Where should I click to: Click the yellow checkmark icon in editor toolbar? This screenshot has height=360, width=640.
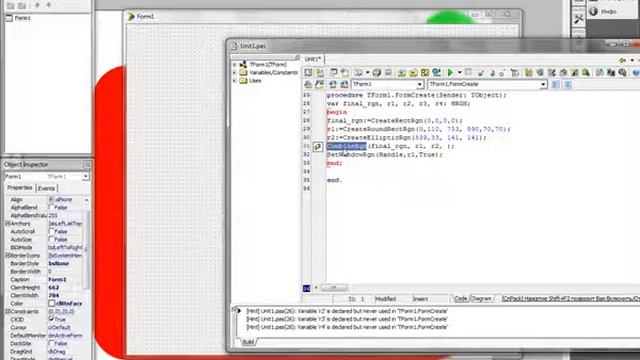tap(425, 73)
